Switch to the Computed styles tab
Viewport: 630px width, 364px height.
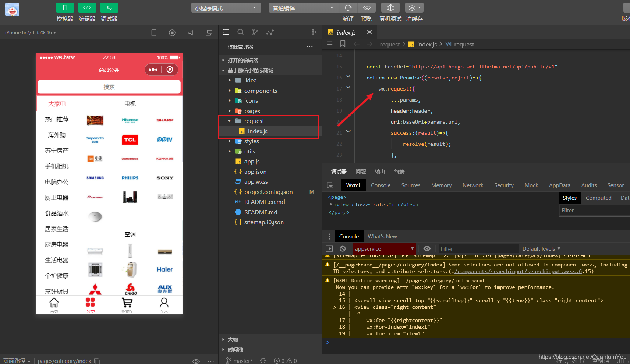598,198
